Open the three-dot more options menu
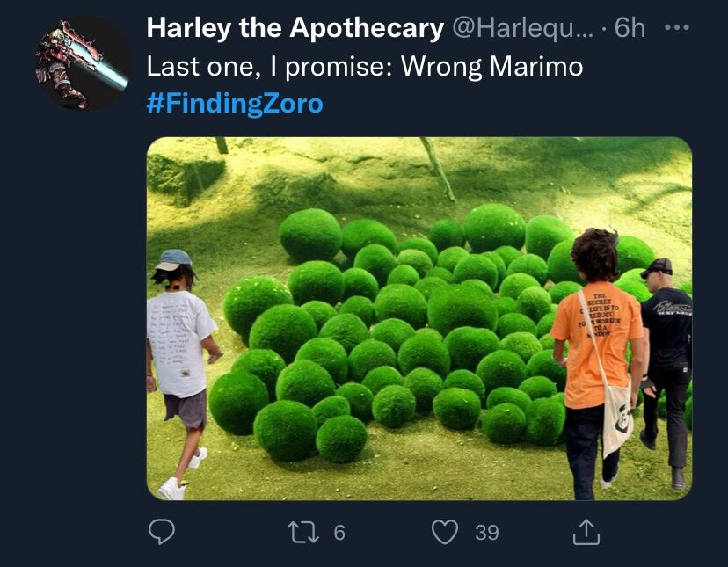This screenshot has height=567, width=728. (x=676, y=28)
